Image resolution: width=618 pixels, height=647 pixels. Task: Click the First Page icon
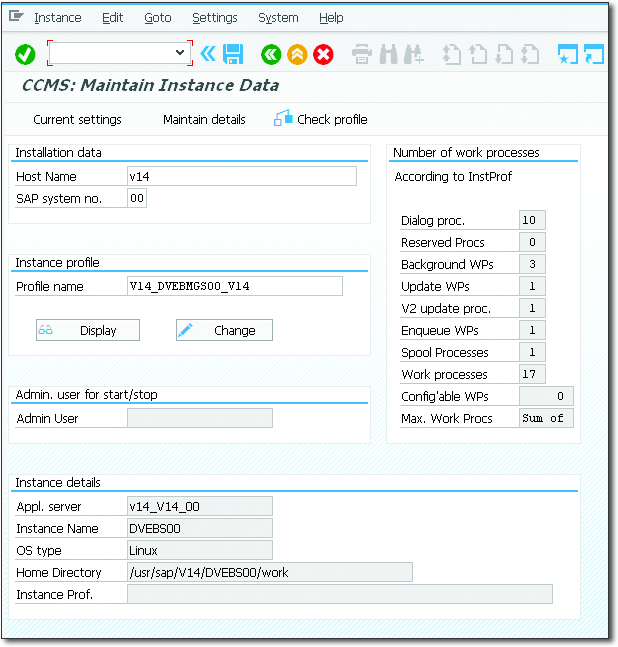click(x=451, y=54)
